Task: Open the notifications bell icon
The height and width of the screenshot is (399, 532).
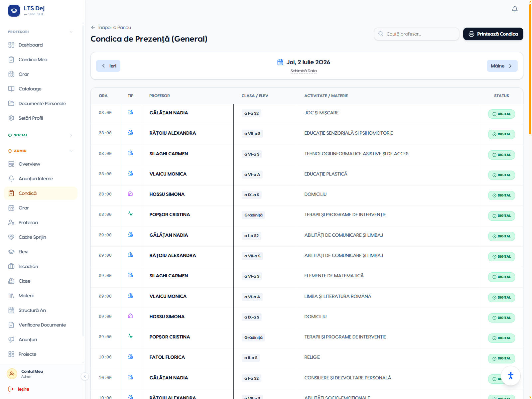Action: [x=514, y=9]
